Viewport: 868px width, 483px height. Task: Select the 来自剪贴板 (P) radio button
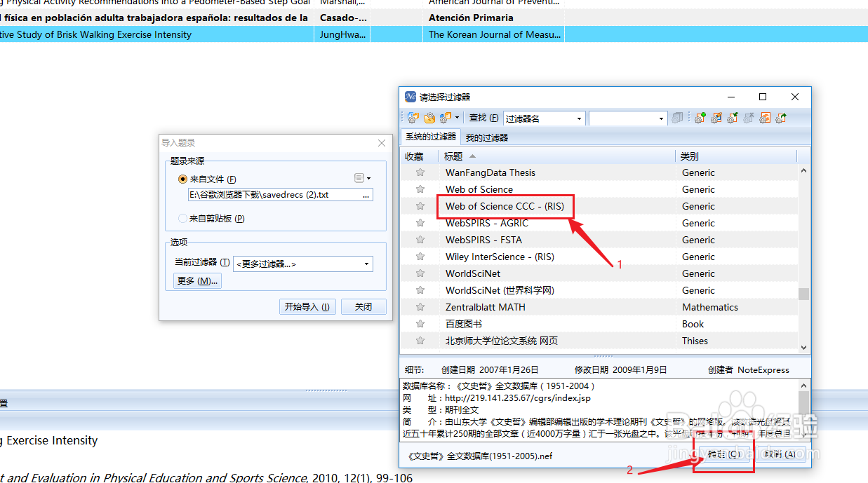pos(183,219)
